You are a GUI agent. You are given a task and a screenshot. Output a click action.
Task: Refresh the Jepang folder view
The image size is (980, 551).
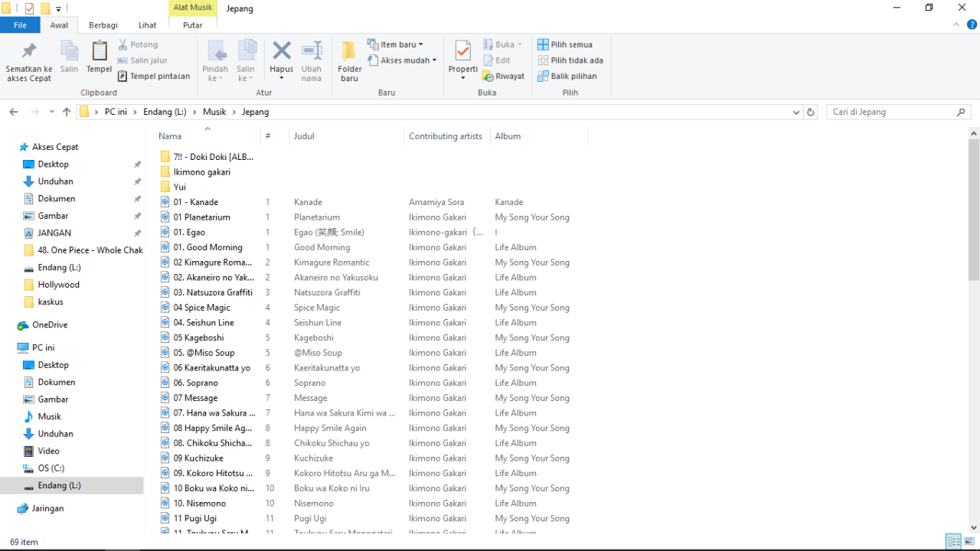[x=811, y=112]
